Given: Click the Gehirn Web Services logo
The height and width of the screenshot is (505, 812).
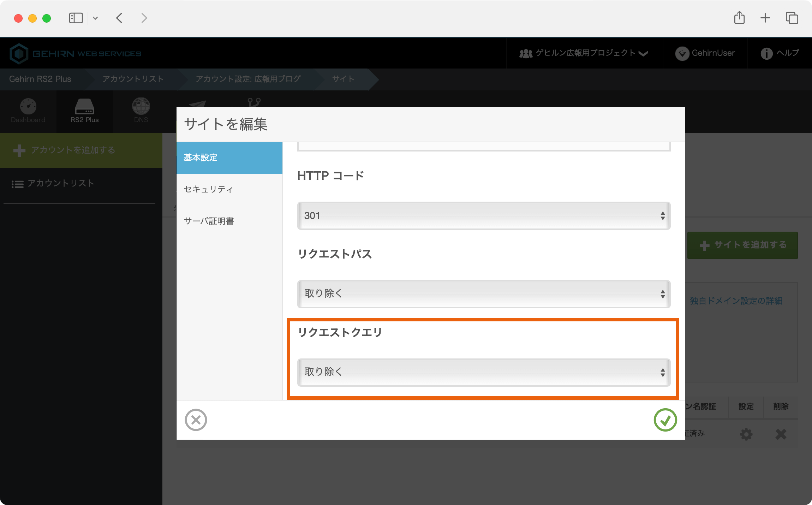Looking at the screenshot, I should coord(76,53).
